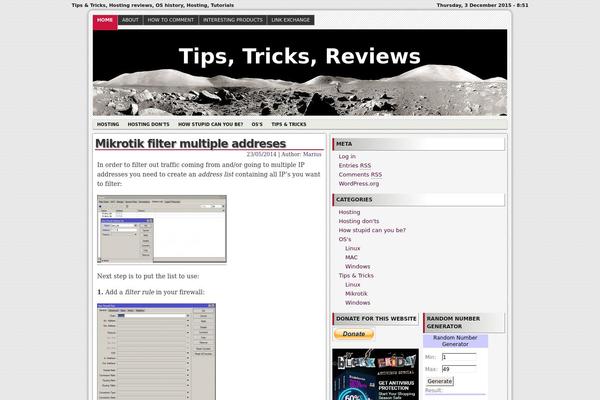Focus the Max input field
The height and width of the screenshot is (400, 600).
[459, 369]
